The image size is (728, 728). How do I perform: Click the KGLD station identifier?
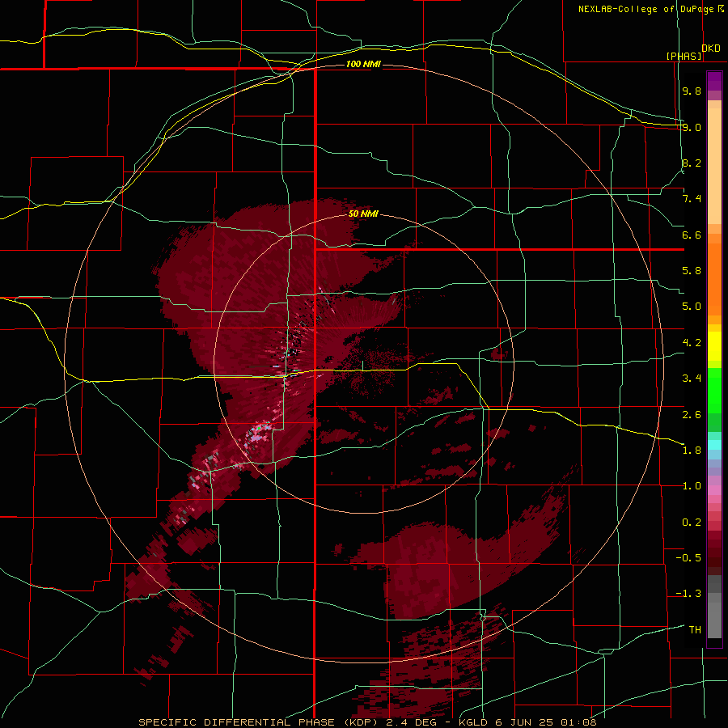(x=473, y=722)
